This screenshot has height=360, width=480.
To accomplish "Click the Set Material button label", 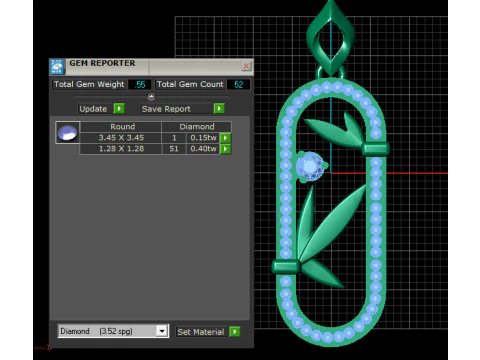I will tap(201, 332).
